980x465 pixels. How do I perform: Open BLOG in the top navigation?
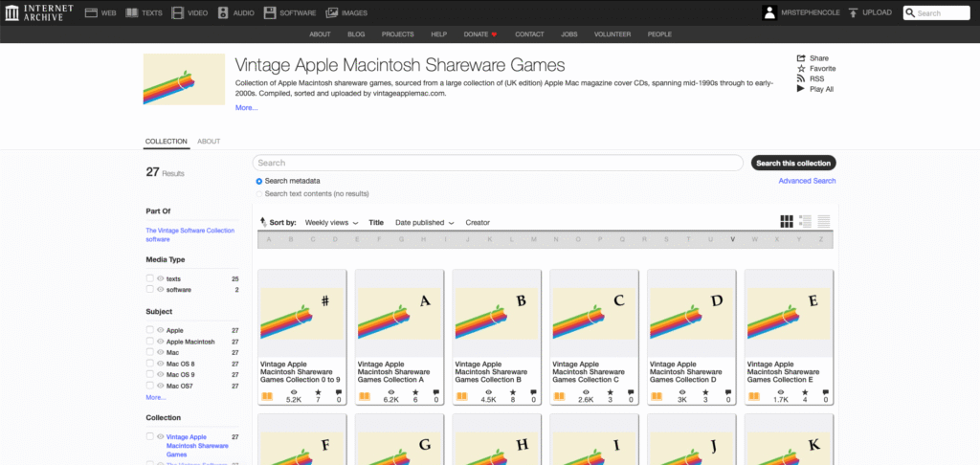point(356,34)
